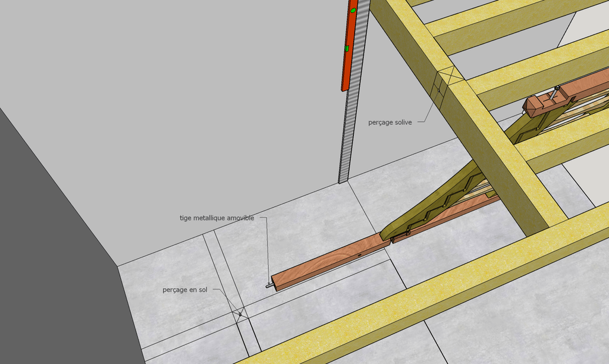The height and width of the screenshot is (364, 609).
Task: Click the 'perçage solive' annotation label
Action: coord(390,123)
